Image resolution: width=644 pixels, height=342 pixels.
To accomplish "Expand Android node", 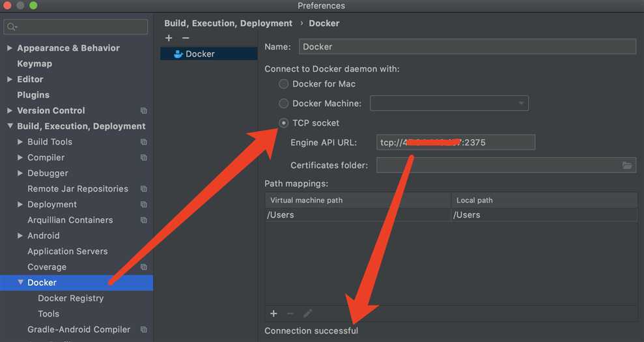I will tap(20, 236).
